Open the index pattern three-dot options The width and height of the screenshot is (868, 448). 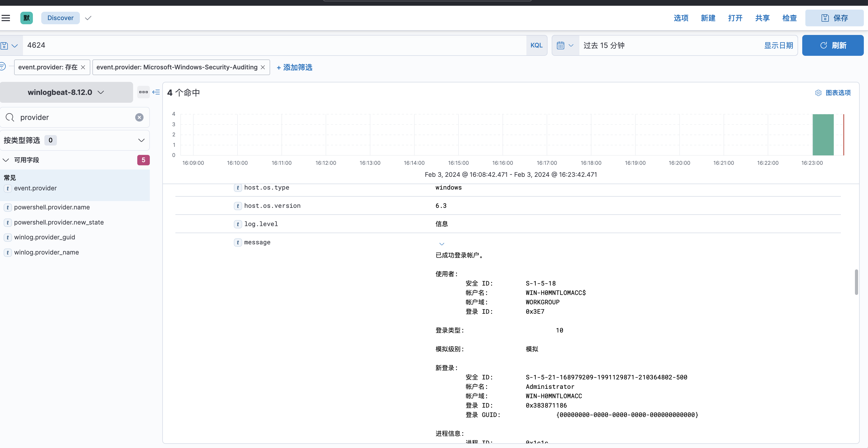tap(144, 92)
